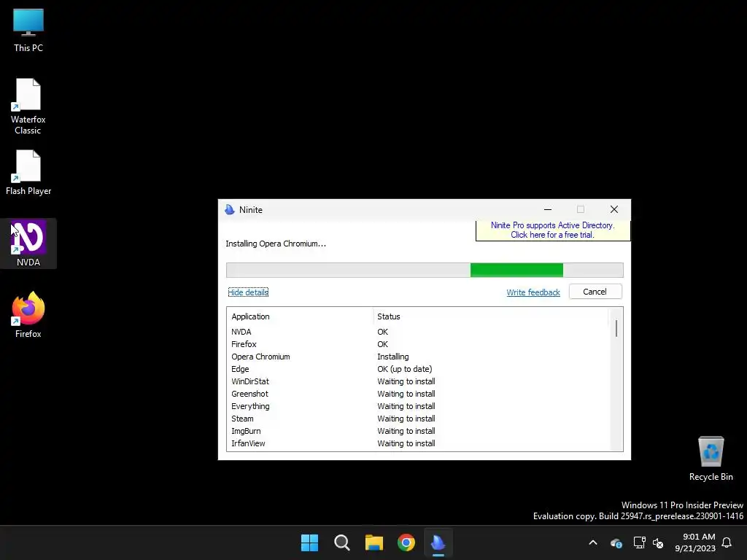Click the Ninite window title icon
The image size is (747, 560).
[x=230, y=209]
